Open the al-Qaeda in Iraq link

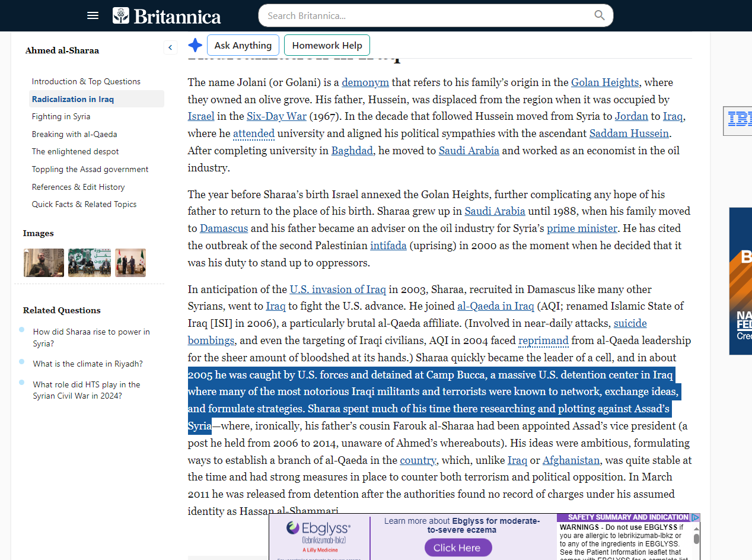point(496,306)
